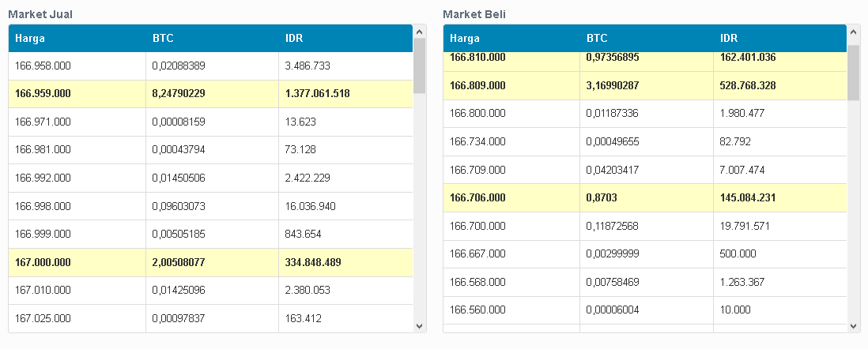The image size is (868, 349).
Task: Select the 167.000.000 sell order row
Action: point(210,262)
